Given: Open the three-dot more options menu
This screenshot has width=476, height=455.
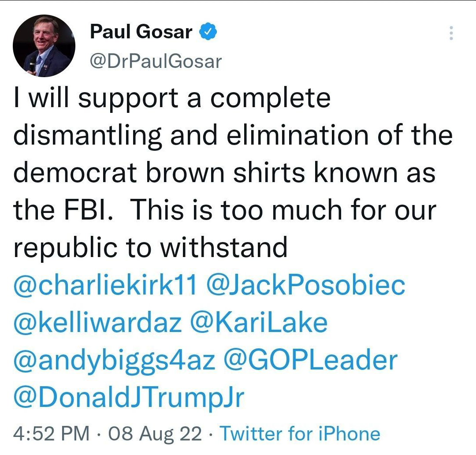Looking at the screenshot, I should [x=450, y=33].
